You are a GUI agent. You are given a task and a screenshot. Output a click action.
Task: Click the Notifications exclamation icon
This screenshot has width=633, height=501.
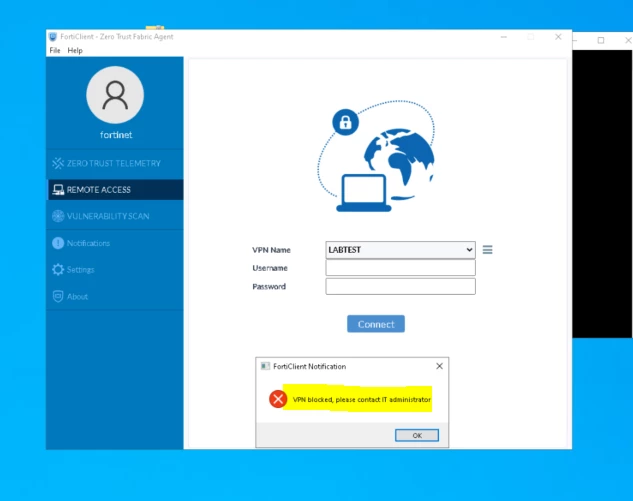pyautogui.click(x=58, y=243)
